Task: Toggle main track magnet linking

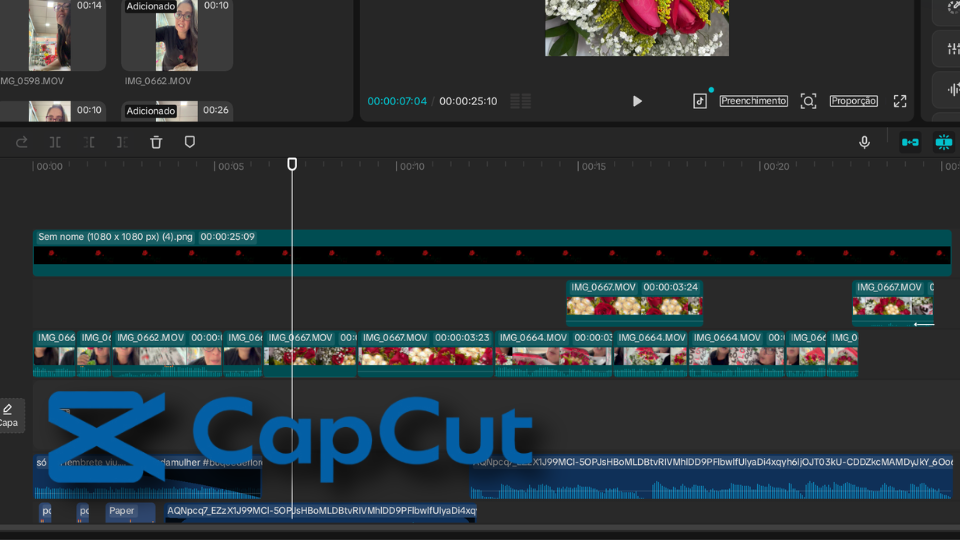Action: click(910, 142)
